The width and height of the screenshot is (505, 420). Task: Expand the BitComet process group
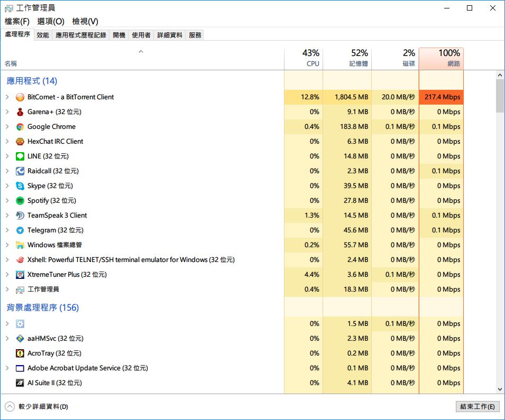point(7,97)
